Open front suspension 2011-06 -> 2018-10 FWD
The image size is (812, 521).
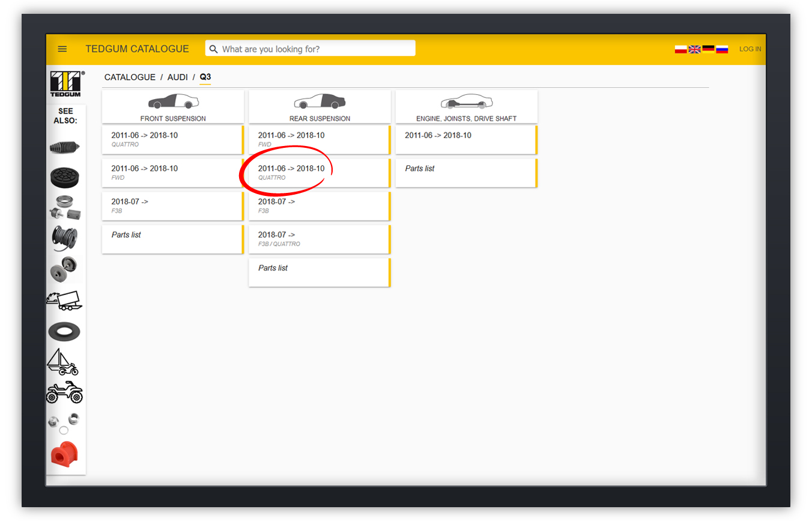pyautogui.click(x=173, y=173)
